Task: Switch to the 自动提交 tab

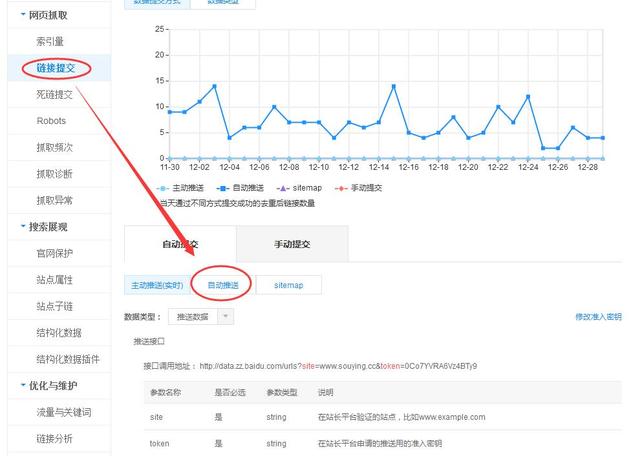Action: [x=180, y=244]
